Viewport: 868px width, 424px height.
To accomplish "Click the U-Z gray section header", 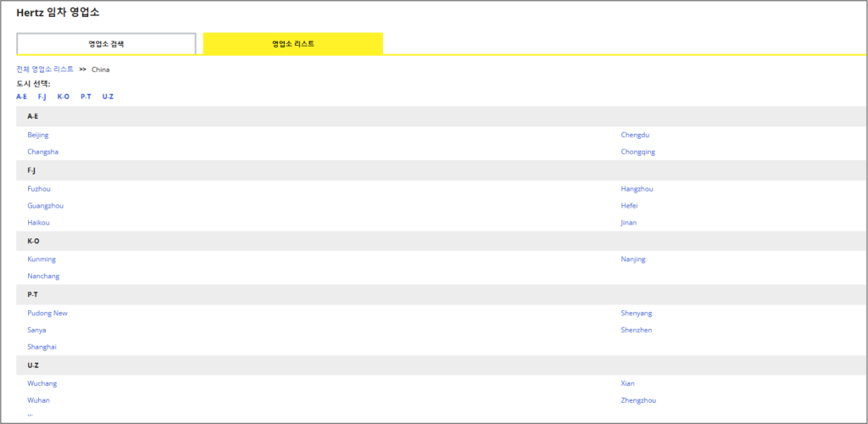I will coord(441,365).
